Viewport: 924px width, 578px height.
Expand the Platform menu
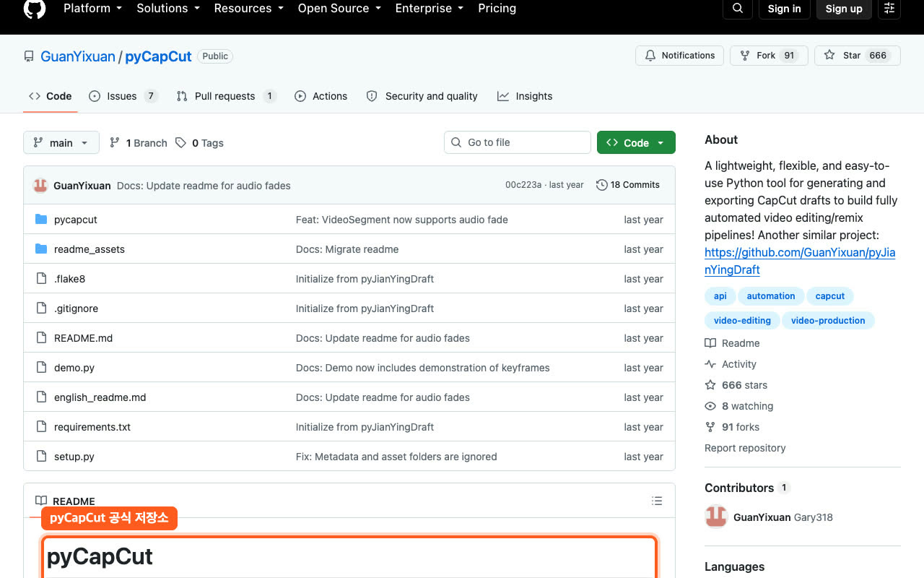click(x=92, y=9)
